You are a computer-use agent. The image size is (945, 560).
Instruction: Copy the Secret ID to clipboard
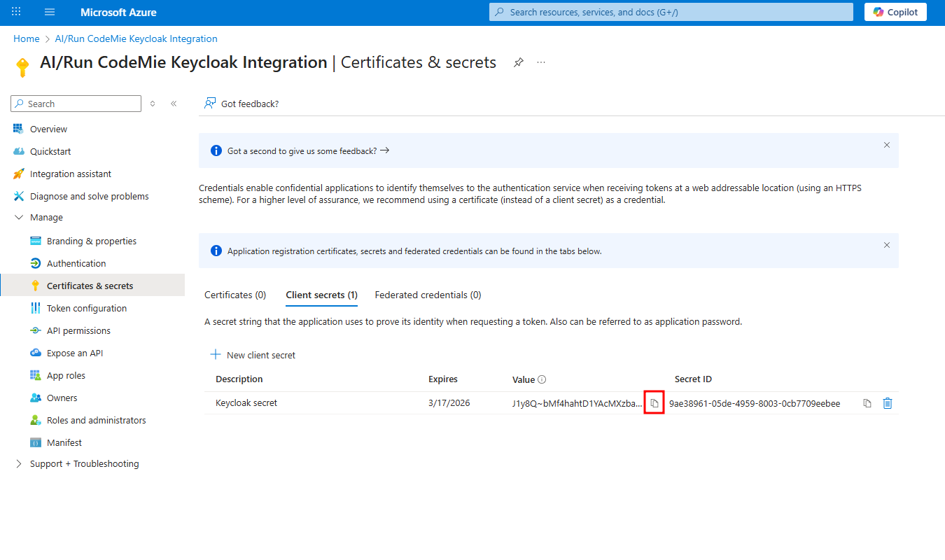click(867, 403)
